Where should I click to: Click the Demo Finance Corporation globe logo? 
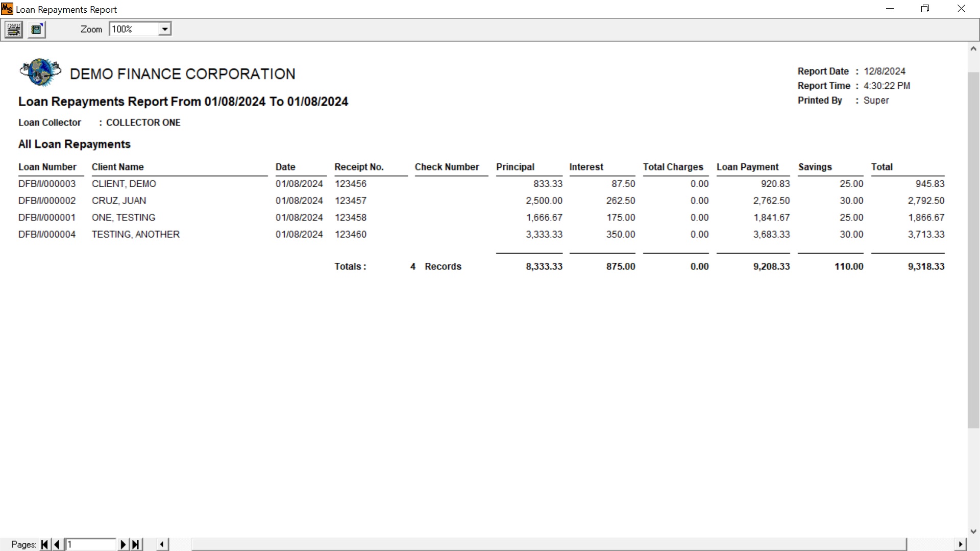click(x=40, y=72)
